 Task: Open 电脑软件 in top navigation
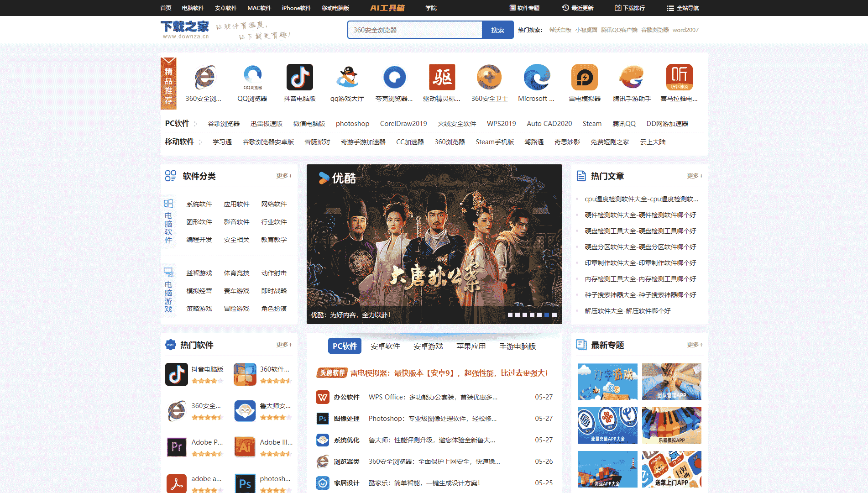click(193, 8)
